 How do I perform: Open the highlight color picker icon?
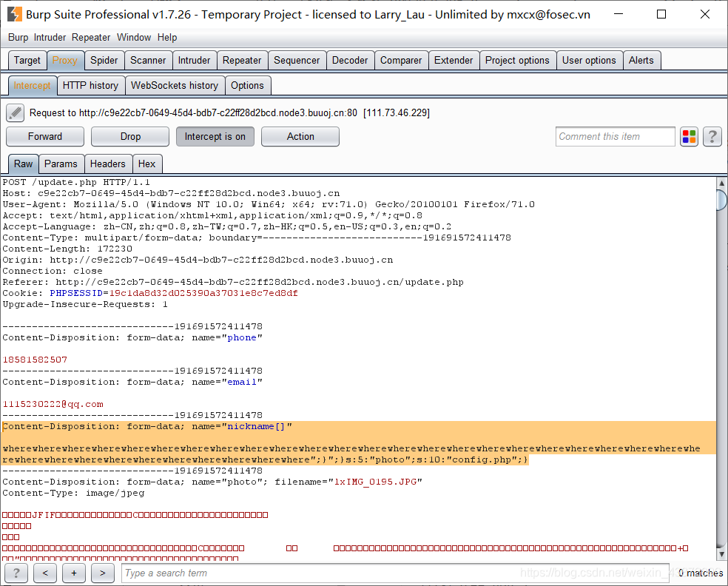click(x=689, y=137)
